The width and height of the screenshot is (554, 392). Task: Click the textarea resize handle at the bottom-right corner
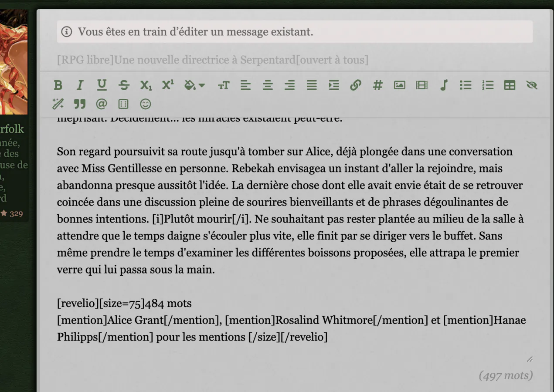[530, 359]
